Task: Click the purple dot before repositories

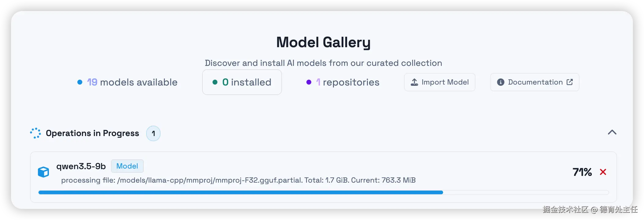Action: click(309, 82)
